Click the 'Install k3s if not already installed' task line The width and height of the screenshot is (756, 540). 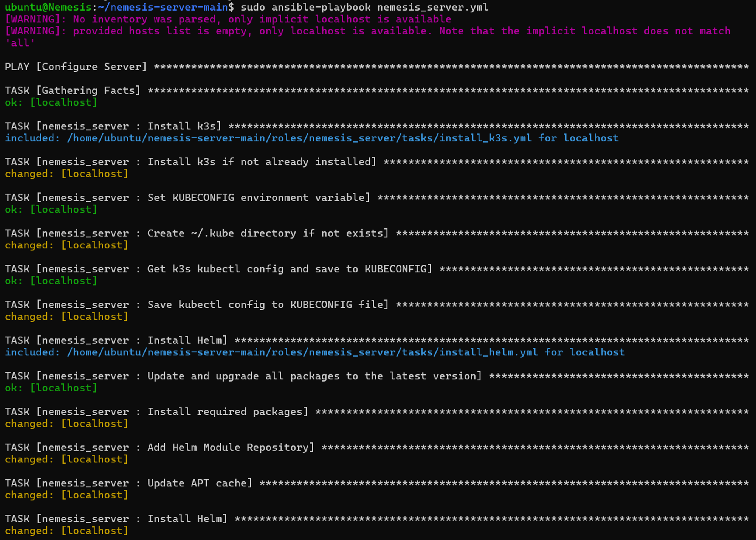pyautogui.click(x=377, y=162)
